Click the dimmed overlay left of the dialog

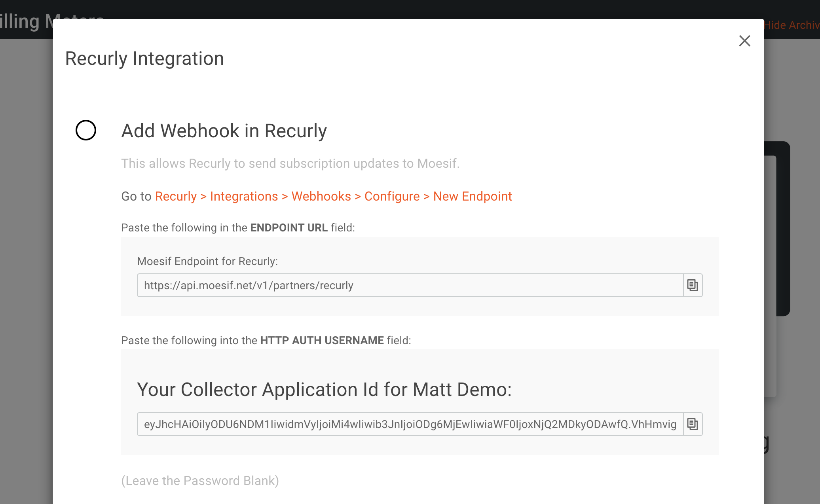[x=26, y=269]
